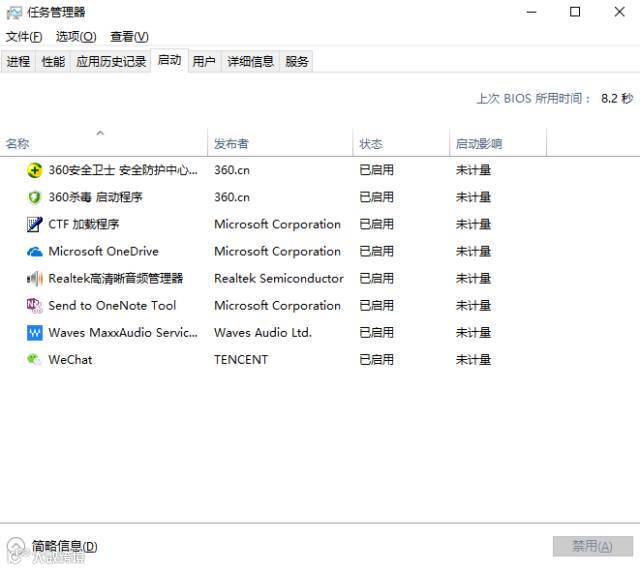Switch to the 服务 tab
This screenshot has width=640, height=570.
(296, 62)
